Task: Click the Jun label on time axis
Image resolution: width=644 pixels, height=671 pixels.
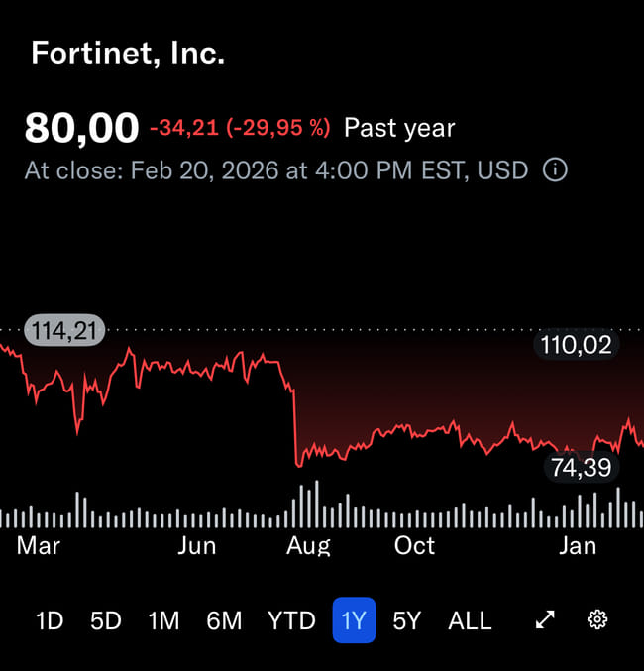Action: 196,546
